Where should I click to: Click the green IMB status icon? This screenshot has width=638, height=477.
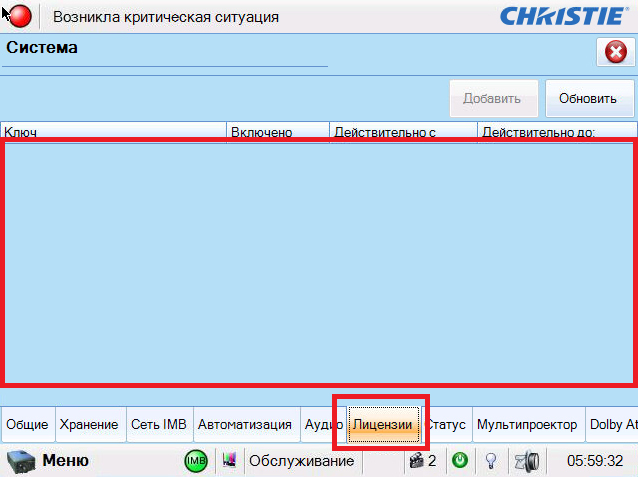tap(196, 461)
